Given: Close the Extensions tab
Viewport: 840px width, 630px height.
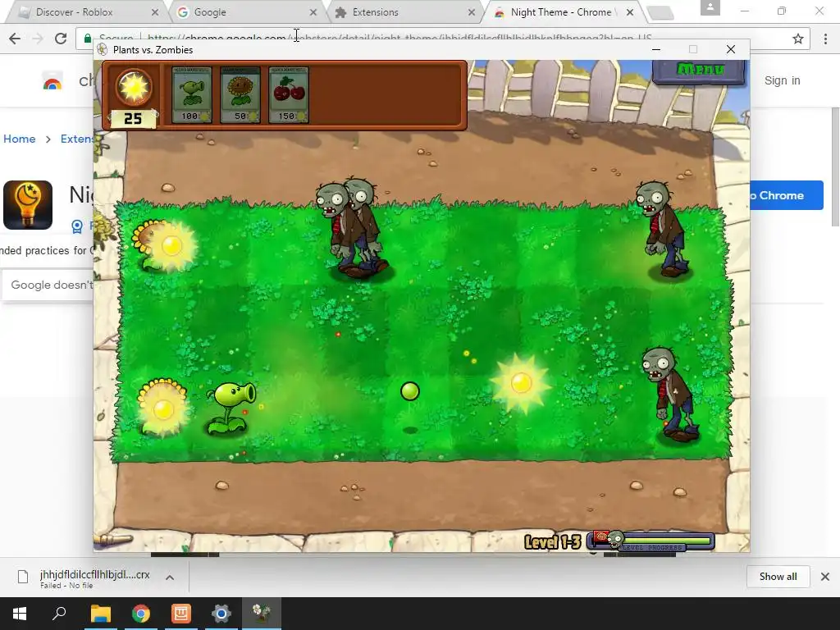Looking at the screenshot, I should point(472,12).
